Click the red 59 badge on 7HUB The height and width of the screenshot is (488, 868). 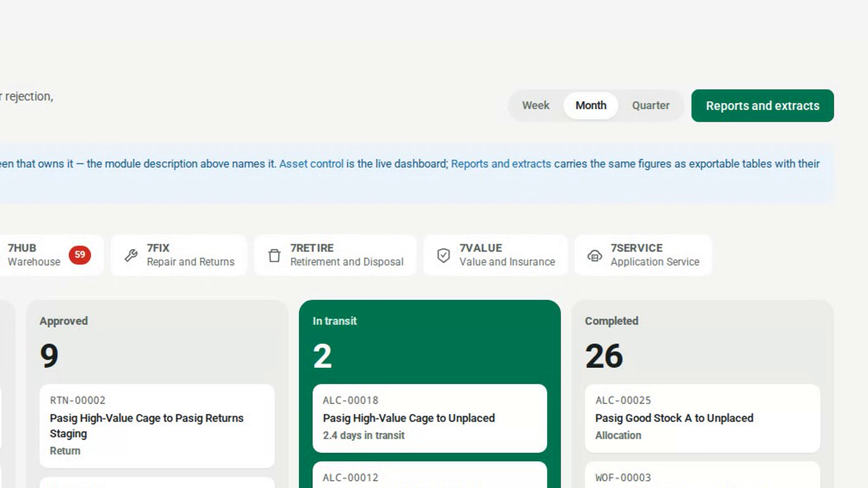pyautogui.click(x=80, y=255)
